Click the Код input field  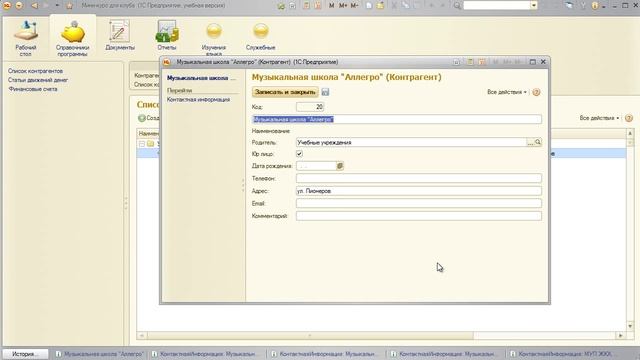click(310, 107)
